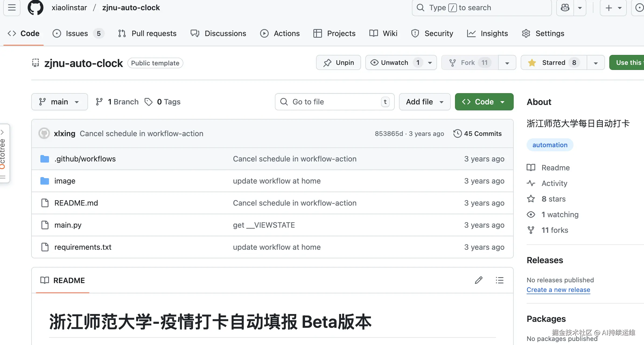The image size is (644, 345).
Task: Open the repository Settings tab
Action: (543, 33)
